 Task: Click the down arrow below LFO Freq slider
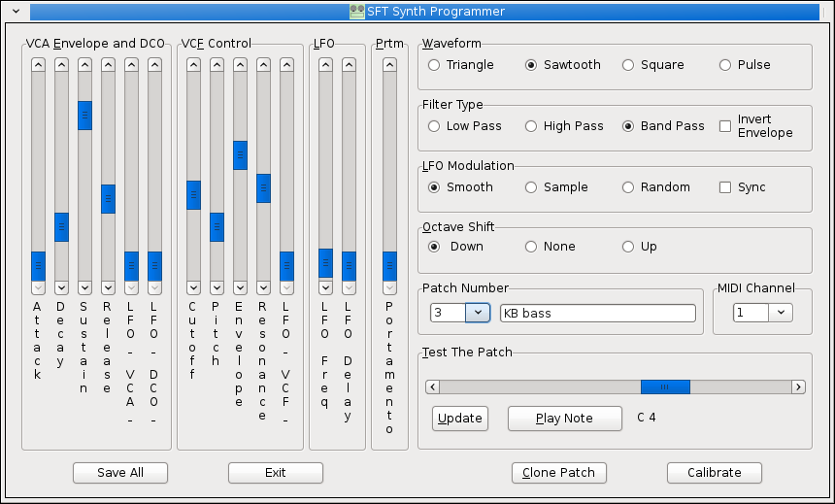(x=325, y=287)
